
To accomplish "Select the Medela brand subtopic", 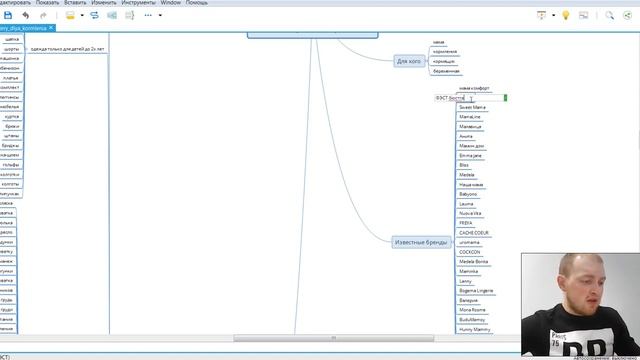I will click(467, 175).
